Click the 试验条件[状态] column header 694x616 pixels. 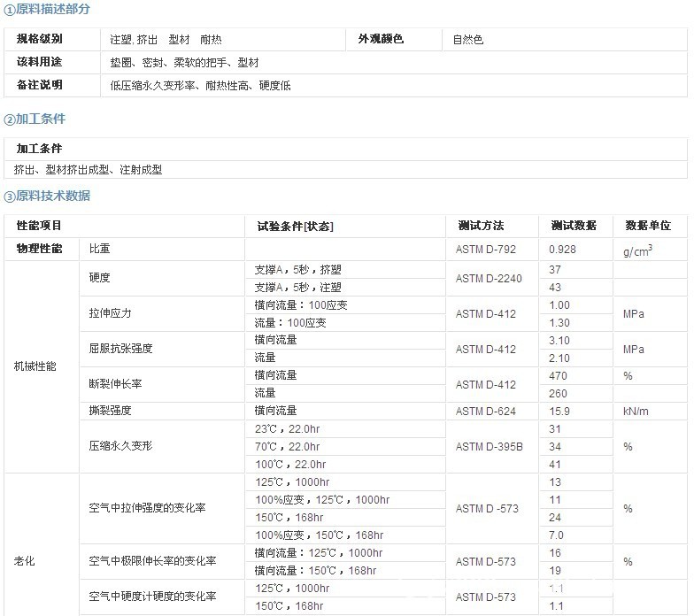tap(295, 227)
